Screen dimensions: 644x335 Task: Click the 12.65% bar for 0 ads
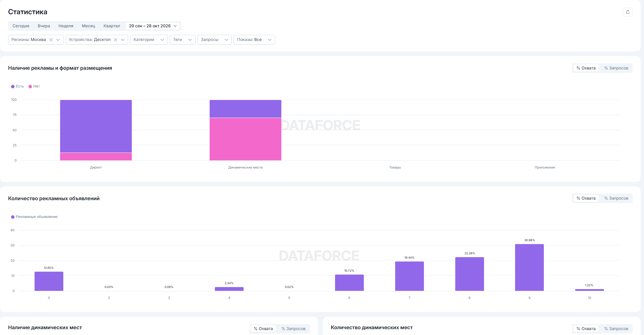click(x=49, y=281)
